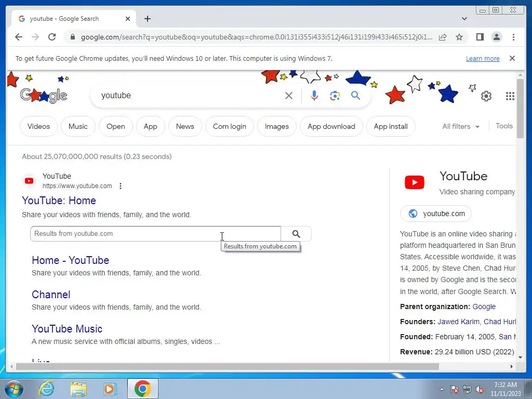Select the Videos filter chip
The height and width of the screenshot is (399, 532).
[38, 126]
